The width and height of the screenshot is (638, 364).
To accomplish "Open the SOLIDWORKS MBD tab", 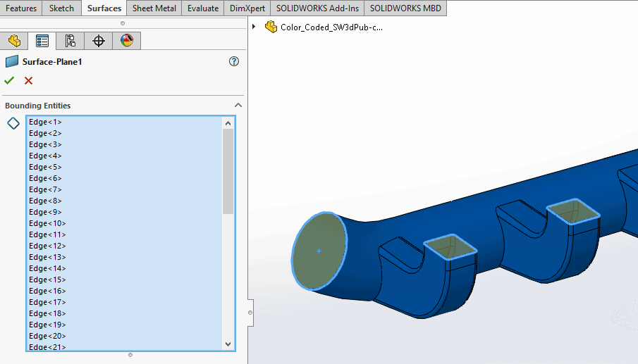I will click(405, 8).
